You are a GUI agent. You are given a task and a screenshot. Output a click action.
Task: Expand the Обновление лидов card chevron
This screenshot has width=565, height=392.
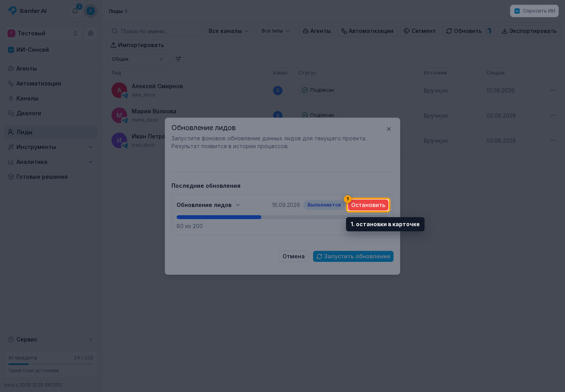point(238,205)
